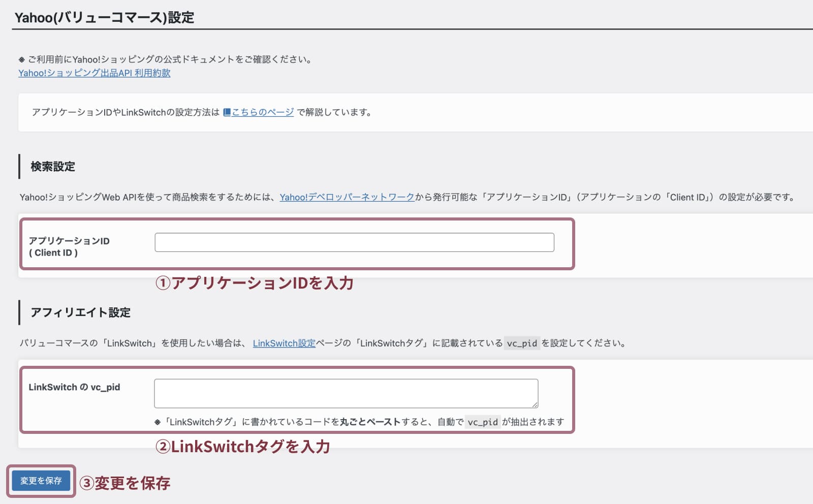
Task: Click the LinkSwitch の vc_pid label
Action: [74, 387]
